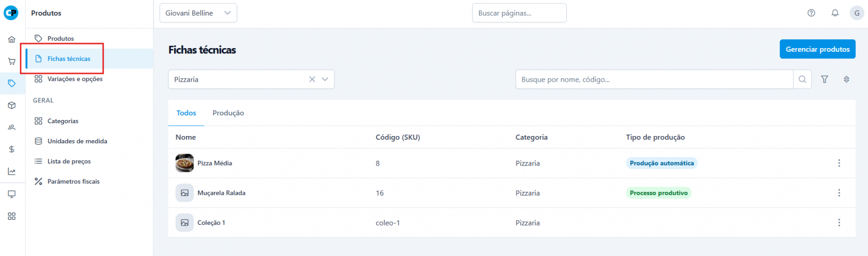The height and width of the screenshot is (256, 868).
Task: Open options menu for Pizza Média row
Action: (839, 163)
